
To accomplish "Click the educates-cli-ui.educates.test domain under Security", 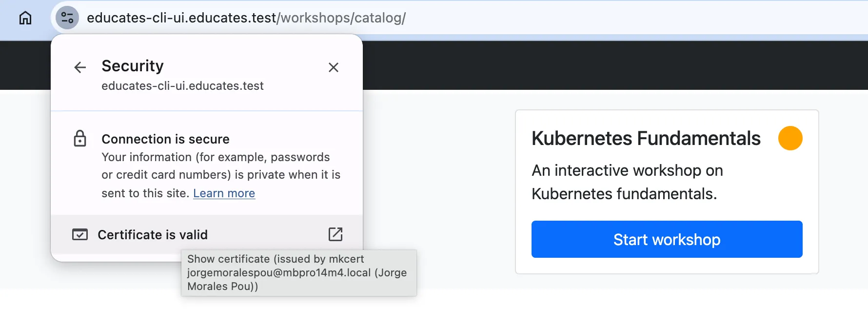I will click(182, 86).
